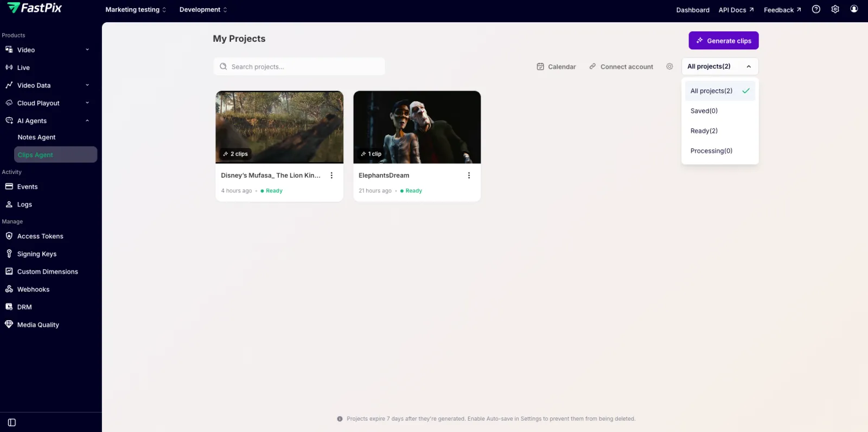The image size is (868, 432).
Task: Open the Calendar view
Action: coord(556,67)
